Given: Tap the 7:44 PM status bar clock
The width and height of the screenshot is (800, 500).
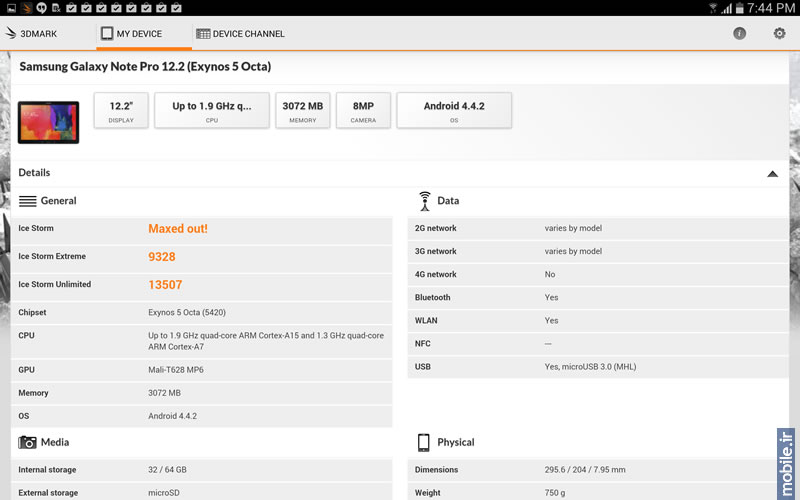Looking at the screenshot, I should click(x=771, y=8).
